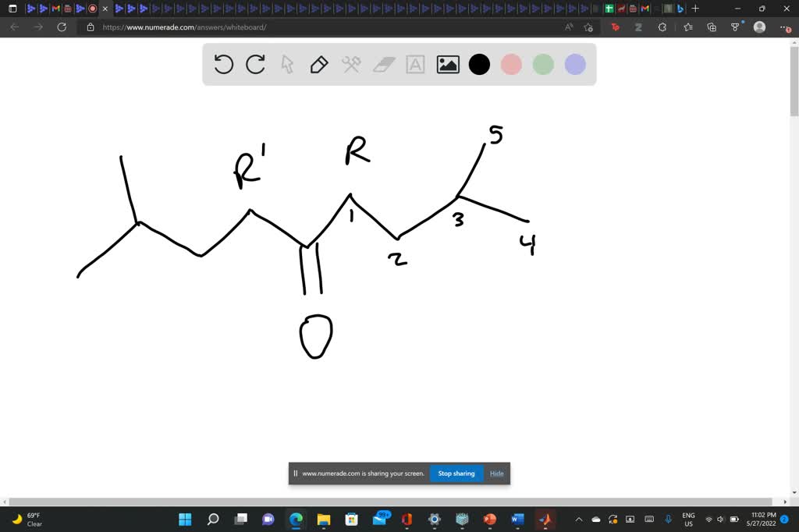
Task: Open the browser settings menu
Action: (x=786, y=27)
